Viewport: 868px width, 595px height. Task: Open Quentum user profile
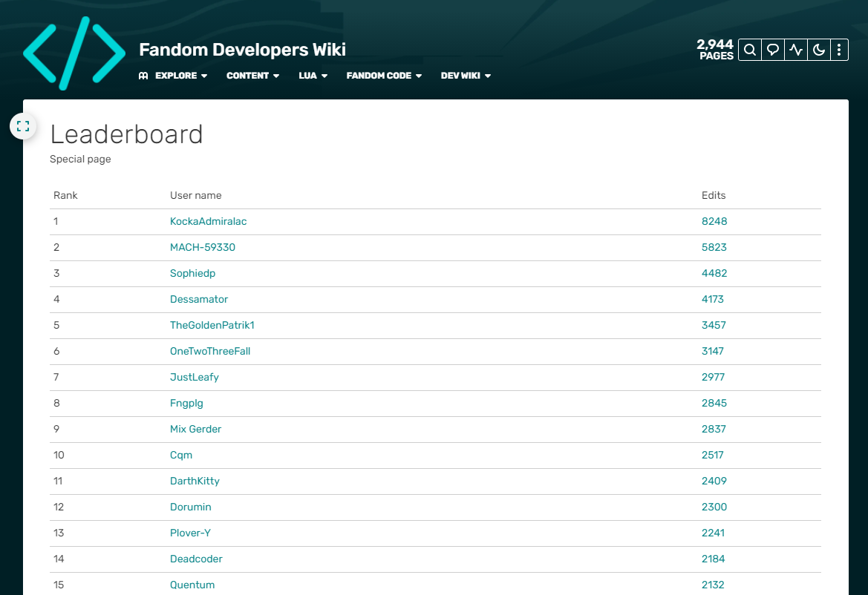[x=192, y=585]
